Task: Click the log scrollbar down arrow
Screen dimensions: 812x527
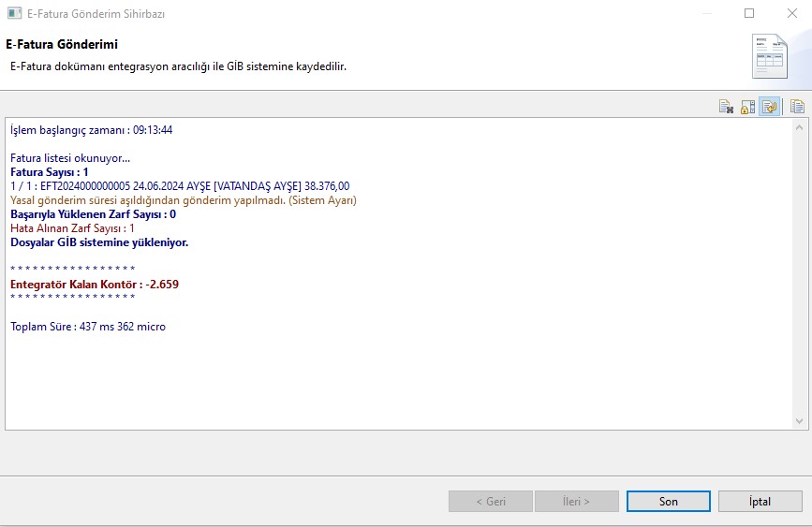Action: point(799,421)
